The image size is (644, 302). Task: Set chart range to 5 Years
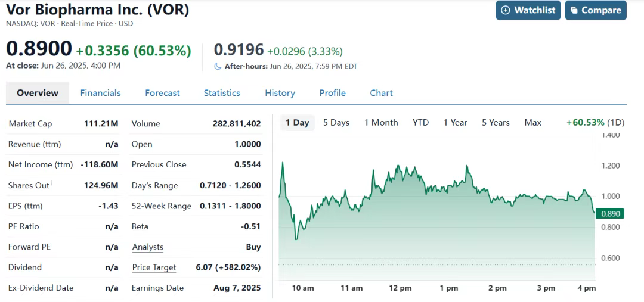(496, 123)
